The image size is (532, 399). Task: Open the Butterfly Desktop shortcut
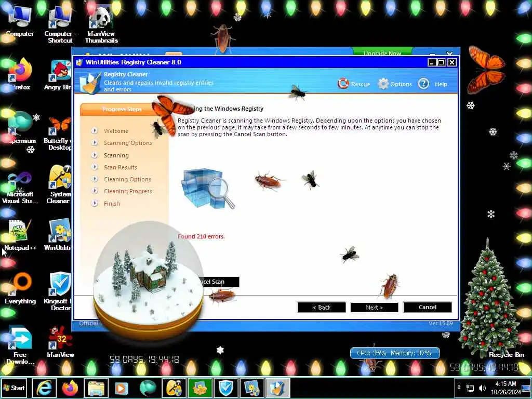point(59,133)
